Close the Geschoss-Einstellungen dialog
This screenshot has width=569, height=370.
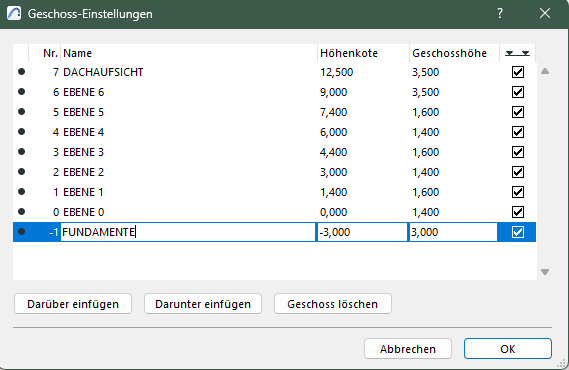(x=545, y=13)
